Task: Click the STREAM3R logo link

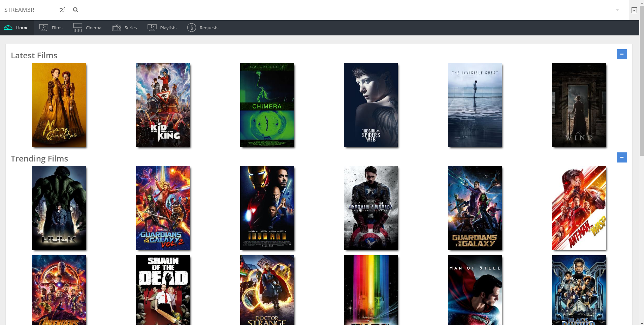Action: tap(19, 10)
